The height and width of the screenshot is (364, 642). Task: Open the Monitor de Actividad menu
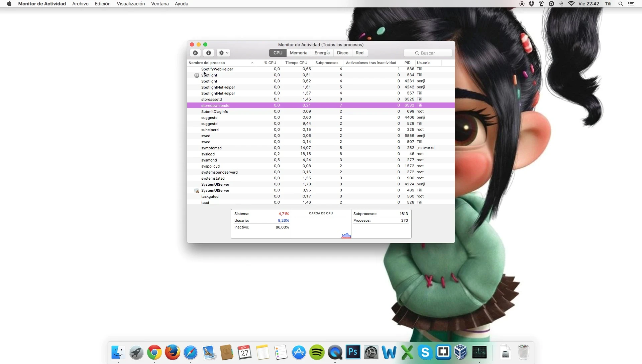pyautogui.click(x=42, y=4)
